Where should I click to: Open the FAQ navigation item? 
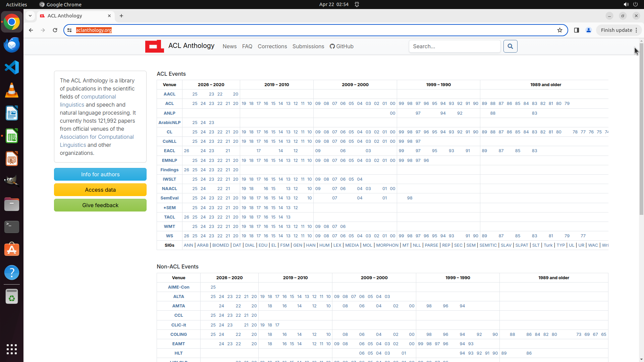247,46
